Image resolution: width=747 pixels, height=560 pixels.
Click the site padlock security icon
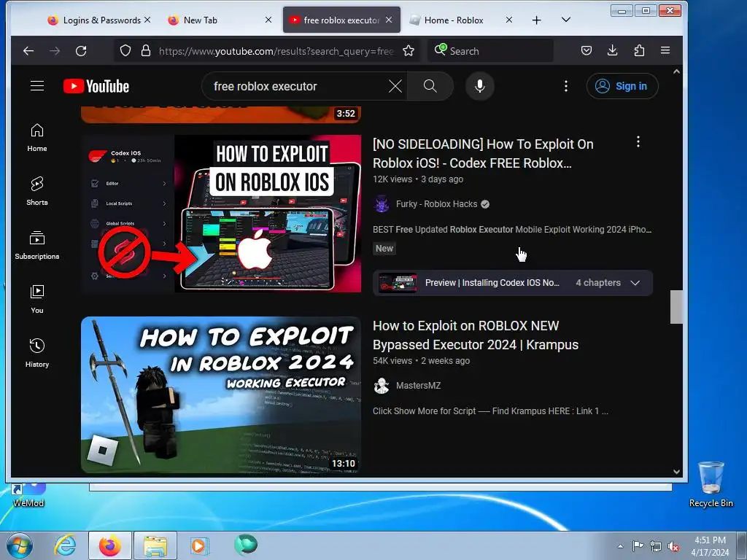coord(146,51)
